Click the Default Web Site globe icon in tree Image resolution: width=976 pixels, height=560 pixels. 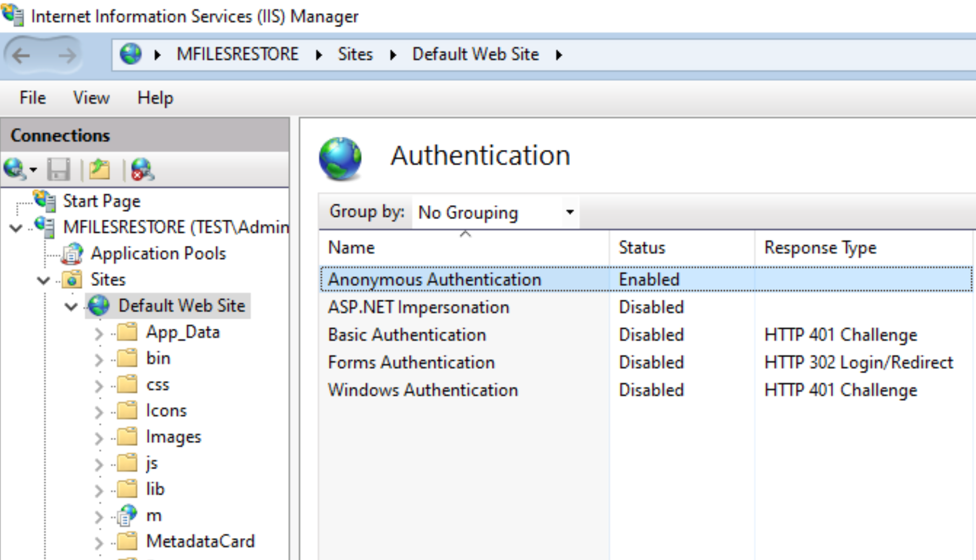(x=99, y=305)
